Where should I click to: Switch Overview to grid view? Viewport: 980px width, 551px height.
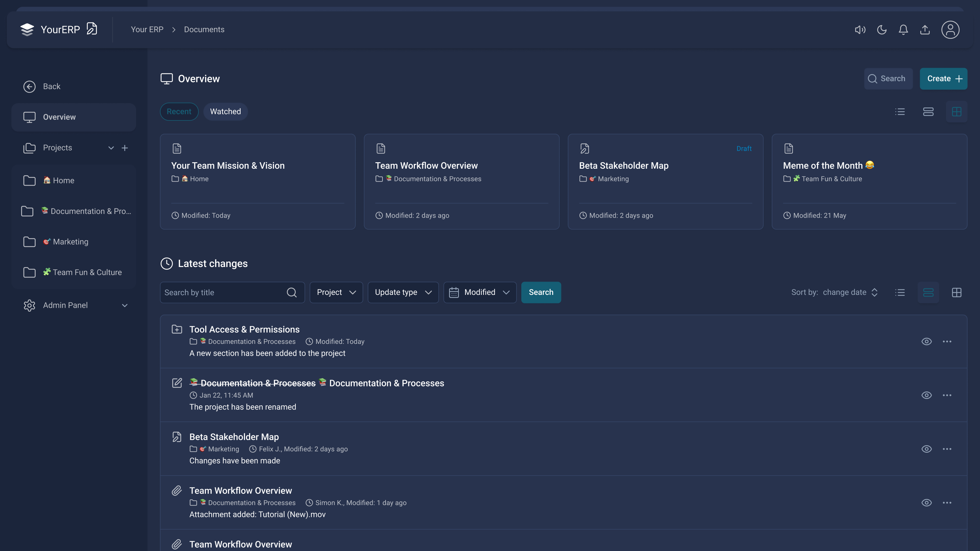click(957, 112)
